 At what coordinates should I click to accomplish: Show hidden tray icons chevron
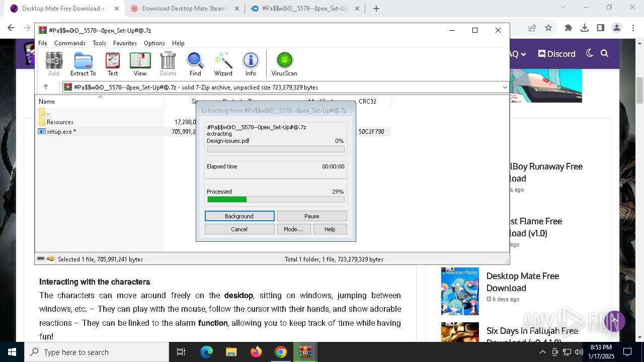click(542, 352)
